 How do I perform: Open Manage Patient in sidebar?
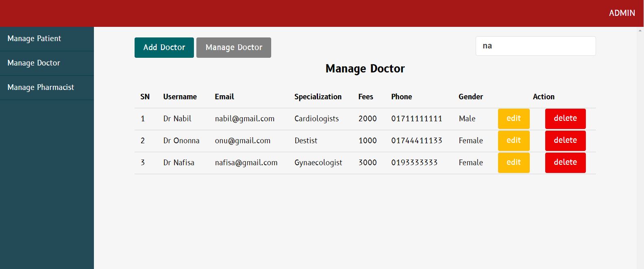(47, 39)
